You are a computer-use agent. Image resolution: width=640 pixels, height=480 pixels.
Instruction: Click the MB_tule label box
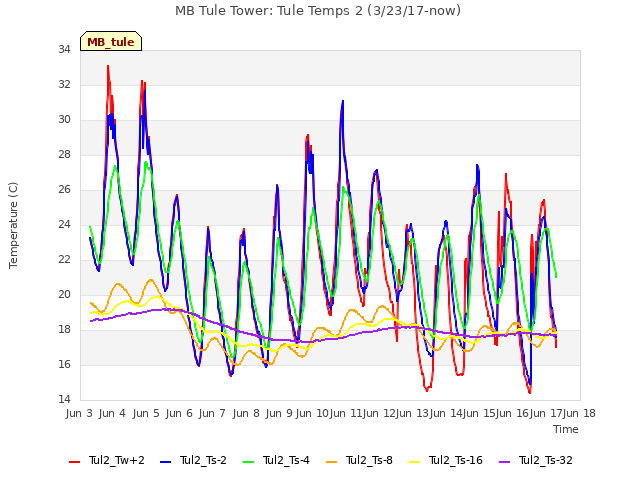[111, 41]
